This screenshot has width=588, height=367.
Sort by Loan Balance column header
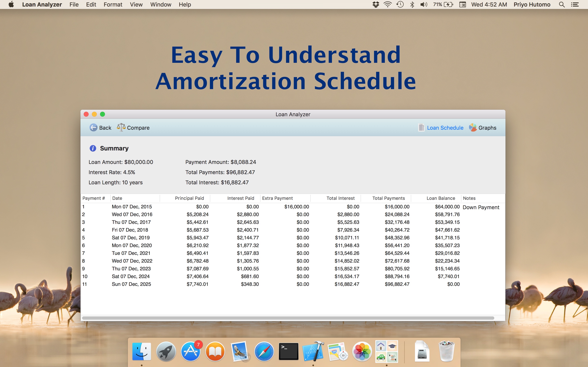pos(441,198)
